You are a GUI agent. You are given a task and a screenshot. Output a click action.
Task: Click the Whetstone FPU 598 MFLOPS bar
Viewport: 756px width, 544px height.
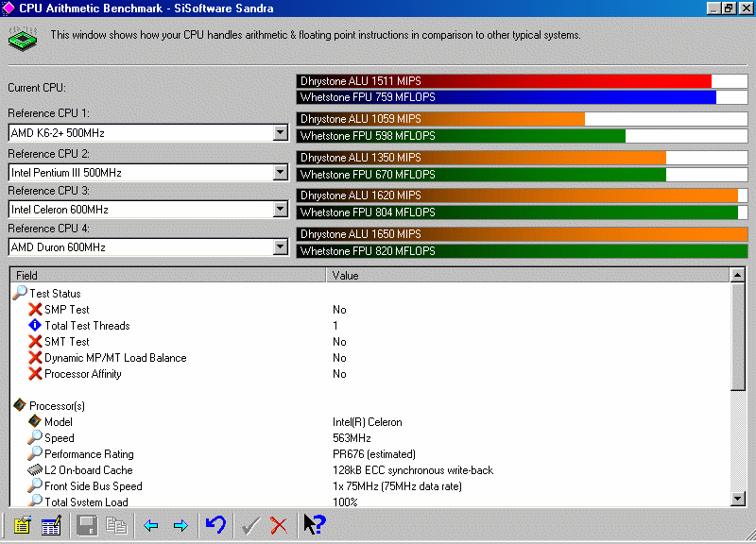[x=522, y=136]
